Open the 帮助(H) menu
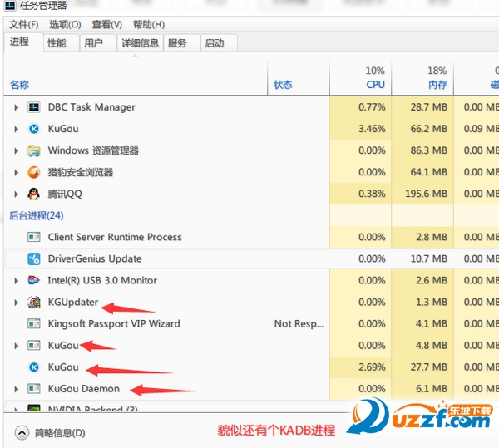Image resolution: width=499 pixels, height=448 pixels. click(x=149, y=24)
